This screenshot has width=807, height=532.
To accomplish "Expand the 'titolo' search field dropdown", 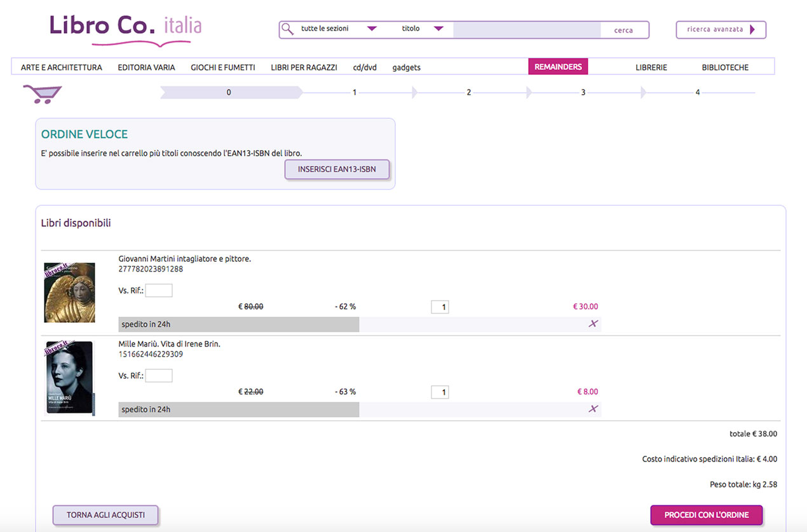I will (438, 29).
